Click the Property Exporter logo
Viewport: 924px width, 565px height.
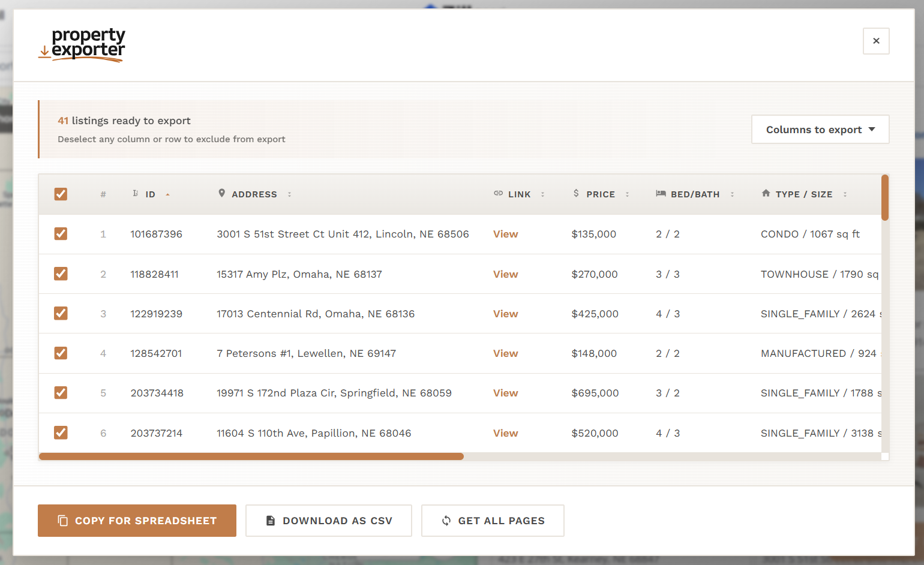(x=82, y=45)
